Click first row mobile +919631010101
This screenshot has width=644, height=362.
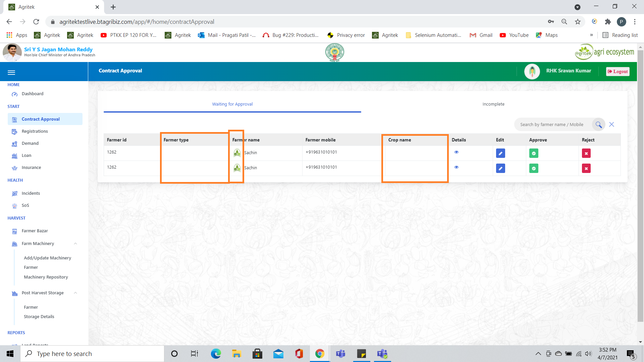click(321, 152)
